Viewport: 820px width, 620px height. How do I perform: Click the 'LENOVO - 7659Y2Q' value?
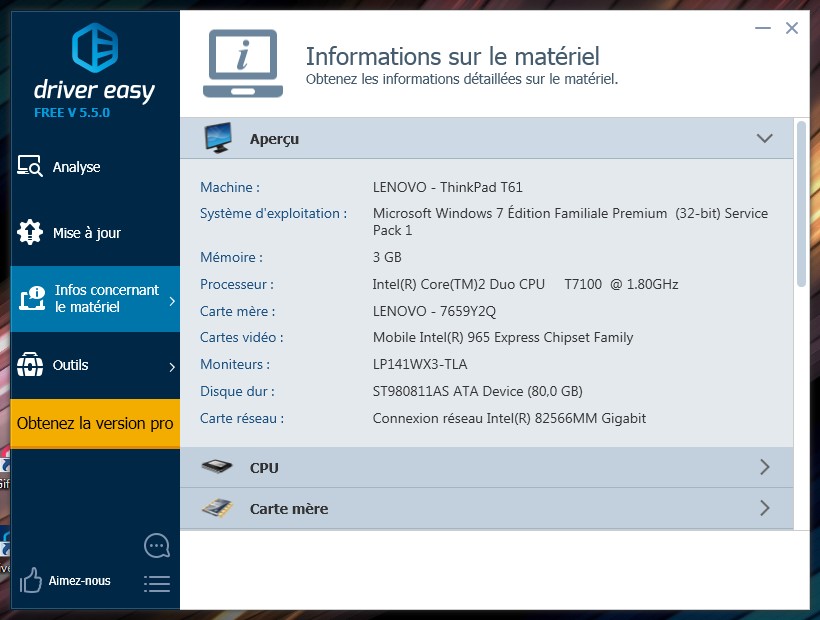[434, 311]
